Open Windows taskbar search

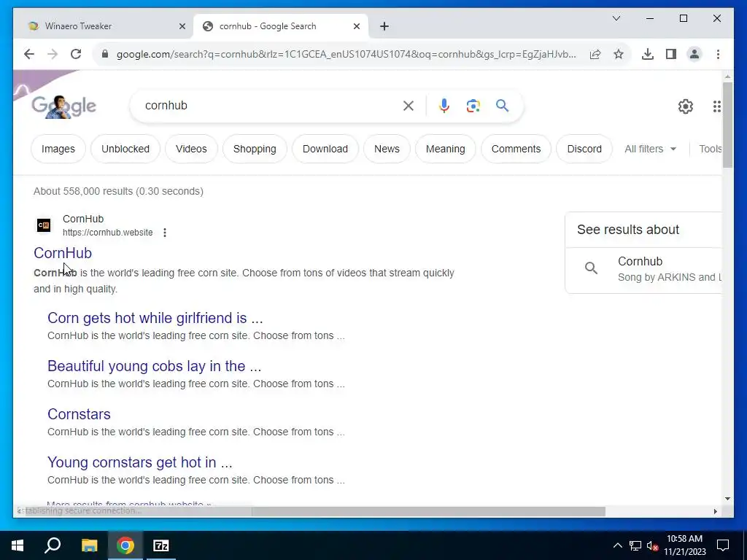[53, 545]
